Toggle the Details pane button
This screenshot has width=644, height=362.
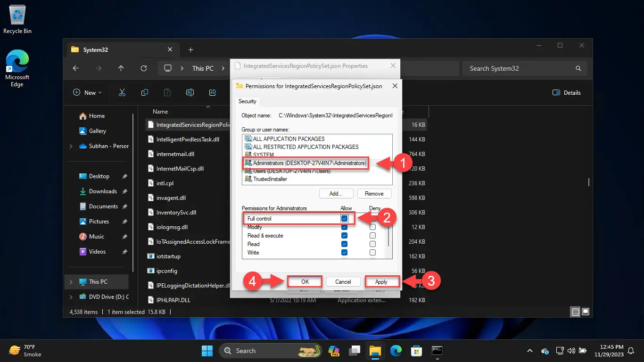coord(567,93)
